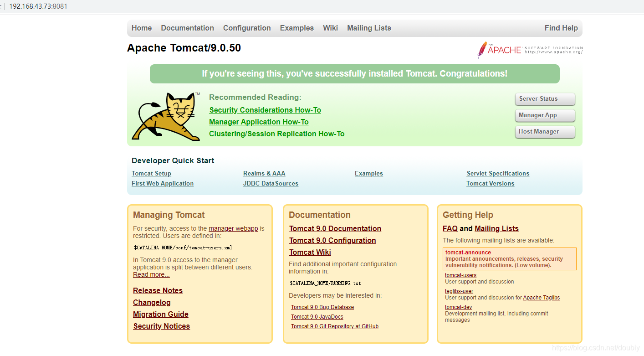The image size is (644, 356).
Task: Follow the manager webapp link
Action: click(x=233, y=228)
